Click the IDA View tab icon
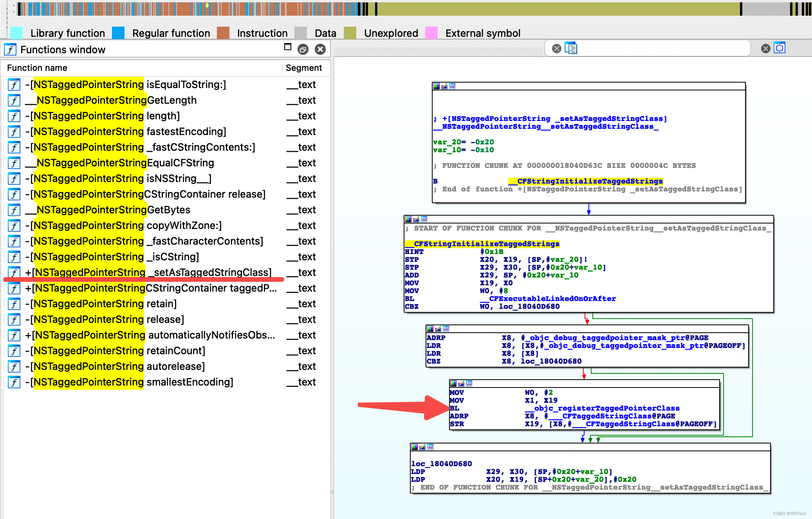Viewport: 812px width, 519px height. tap(571, 48)
